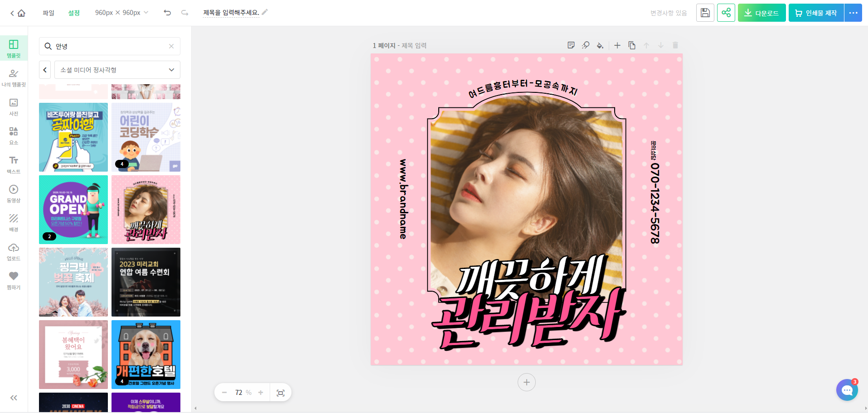This screenshot has width=868, height=413.
Task: Open the 요소 sidebar tab
Action: coord(14,136)
